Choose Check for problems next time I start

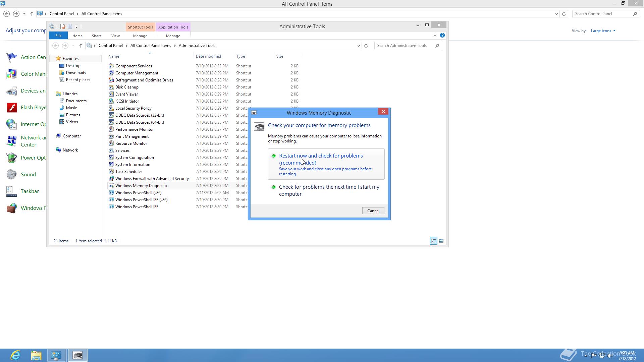(326, 190)
